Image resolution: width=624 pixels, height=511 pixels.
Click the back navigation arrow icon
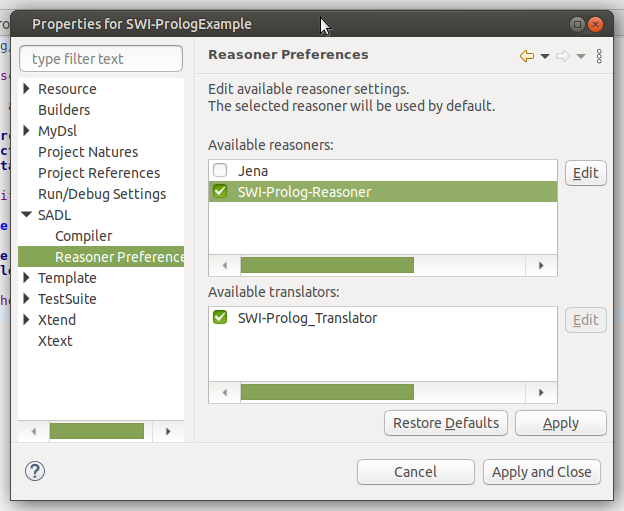click(x=526, y=56)
